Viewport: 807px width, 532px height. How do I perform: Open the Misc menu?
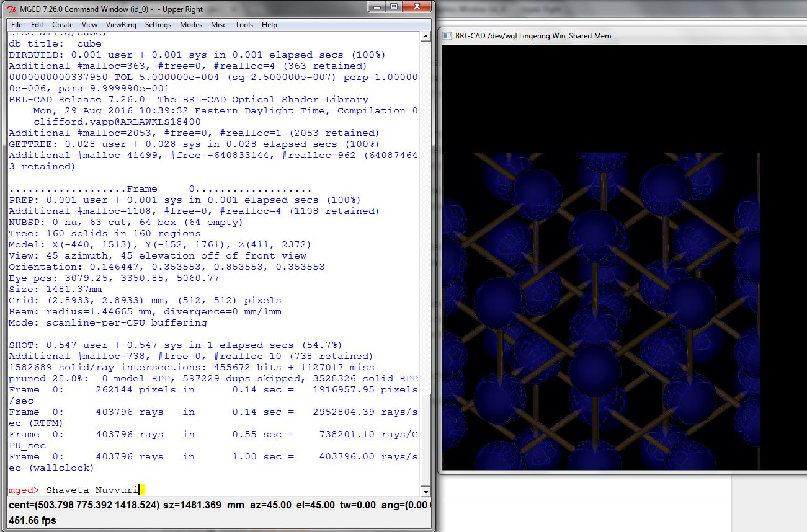pyautogui.click(x=218, y=25)
